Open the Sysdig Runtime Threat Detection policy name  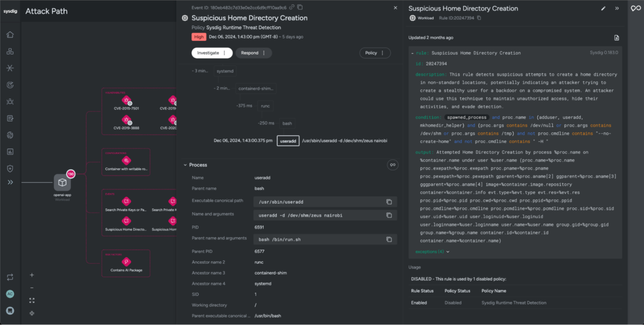pos(514,303)
